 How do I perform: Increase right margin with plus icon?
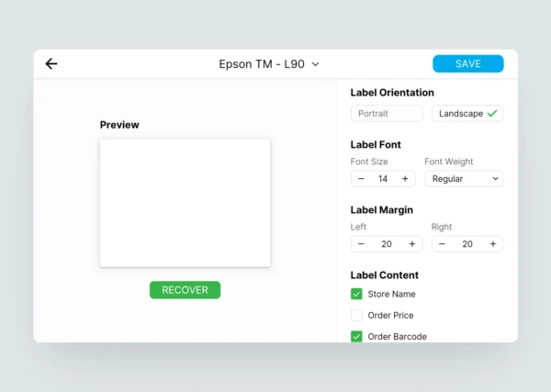[493, 244]
